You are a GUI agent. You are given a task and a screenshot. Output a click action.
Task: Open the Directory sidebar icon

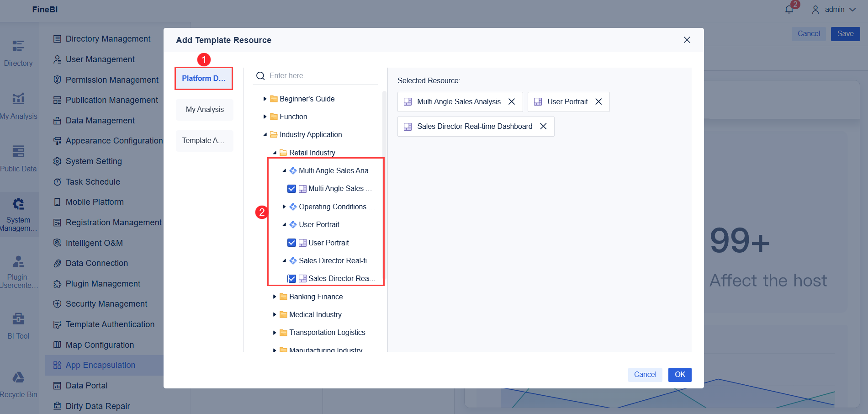coord(18,46)
